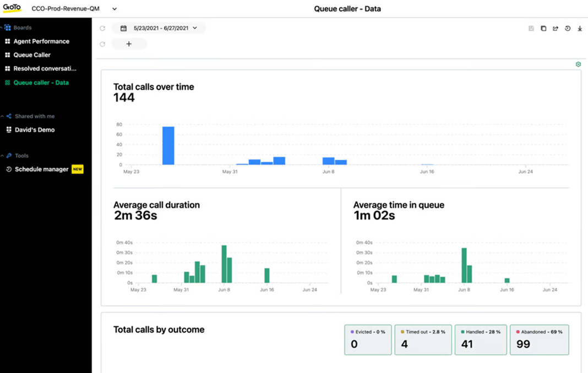Click the download arrow icon
The image size is (588, 373).
[580, 29]
